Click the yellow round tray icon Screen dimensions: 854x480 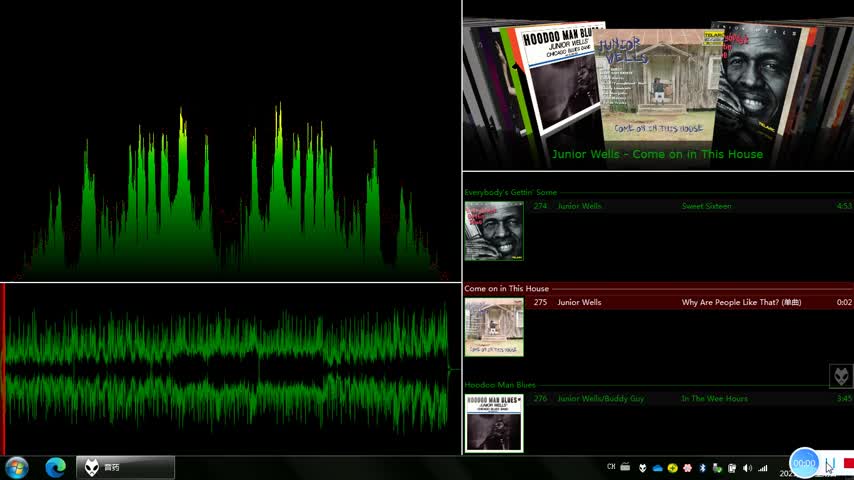click(x=673, y=467)
